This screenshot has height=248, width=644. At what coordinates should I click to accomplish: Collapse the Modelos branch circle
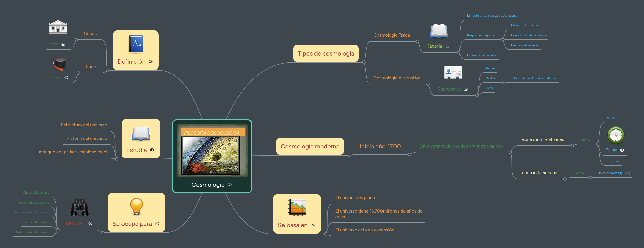(x=504, y=83)
